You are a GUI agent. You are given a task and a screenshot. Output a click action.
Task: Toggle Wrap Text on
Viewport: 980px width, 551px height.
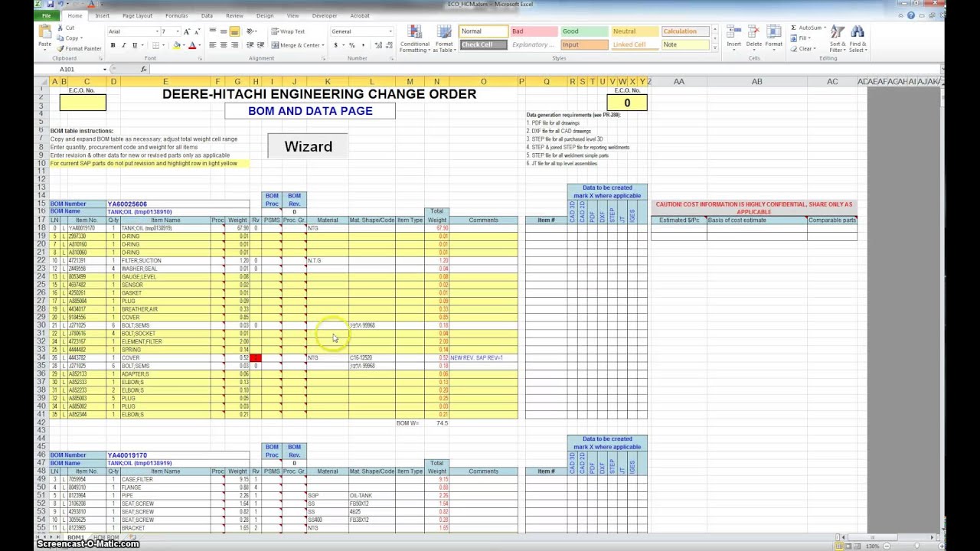coord(288,31)
